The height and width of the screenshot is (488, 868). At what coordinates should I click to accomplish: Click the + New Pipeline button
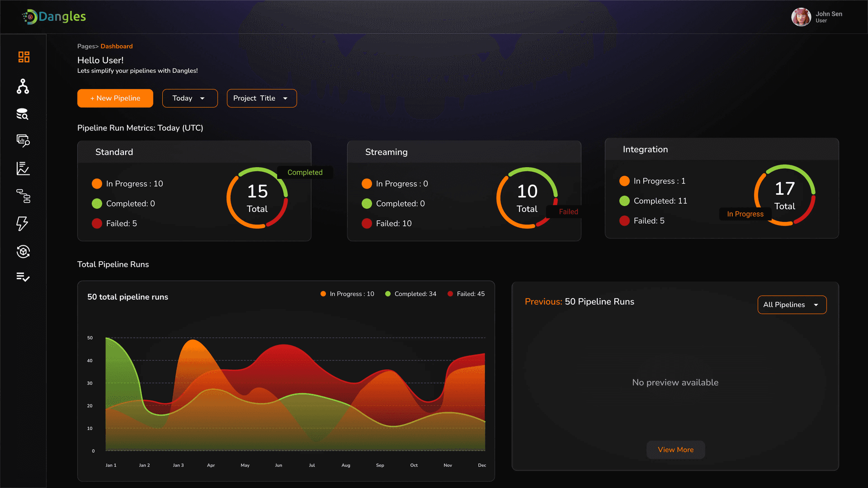115,99
